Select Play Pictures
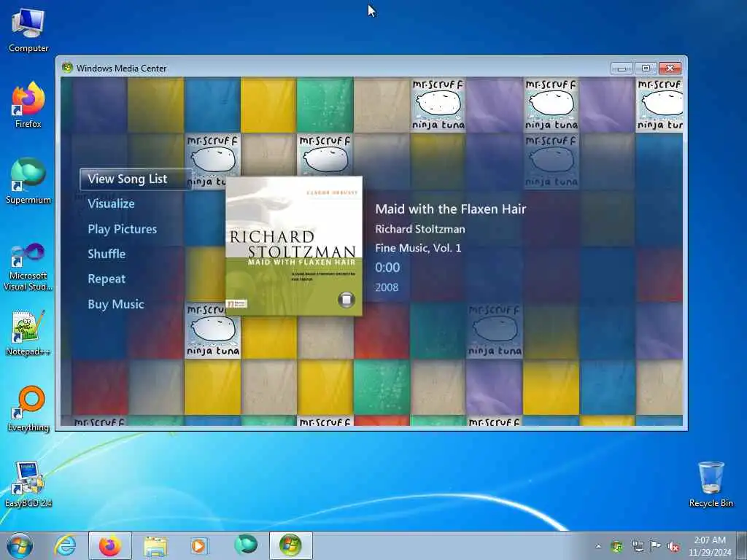This screenshot has height=560, width=747. [123, 229]
